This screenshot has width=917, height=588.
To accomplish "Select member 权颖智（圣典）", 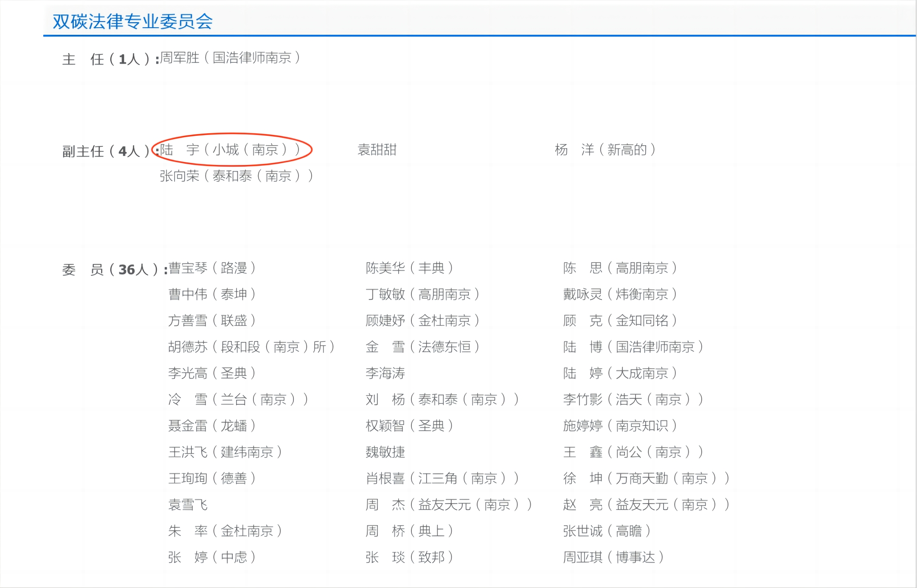I will [x=410, y=426].
